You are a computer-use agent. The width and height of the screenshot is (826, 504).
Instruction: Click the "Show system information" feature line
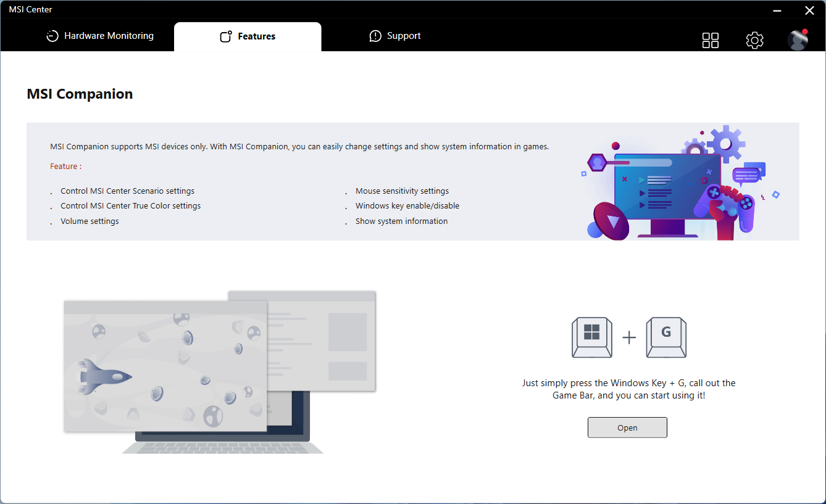click(401, 221)
